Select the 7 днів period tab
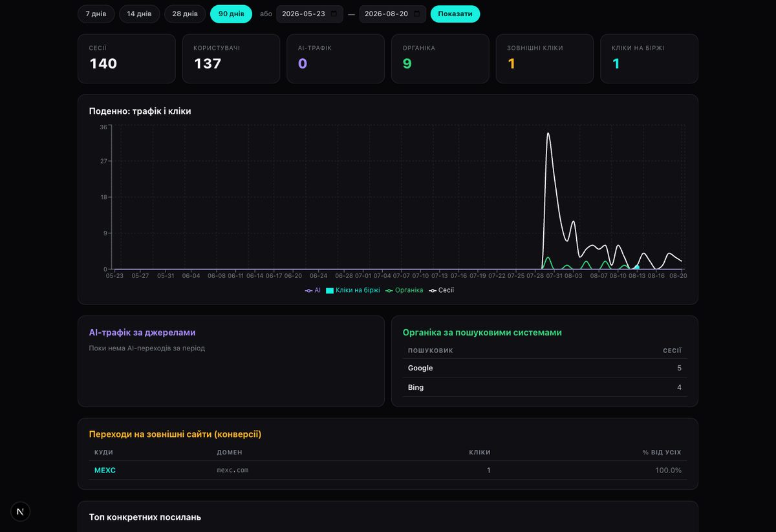The image size is (776, 532). coord(96,14)
